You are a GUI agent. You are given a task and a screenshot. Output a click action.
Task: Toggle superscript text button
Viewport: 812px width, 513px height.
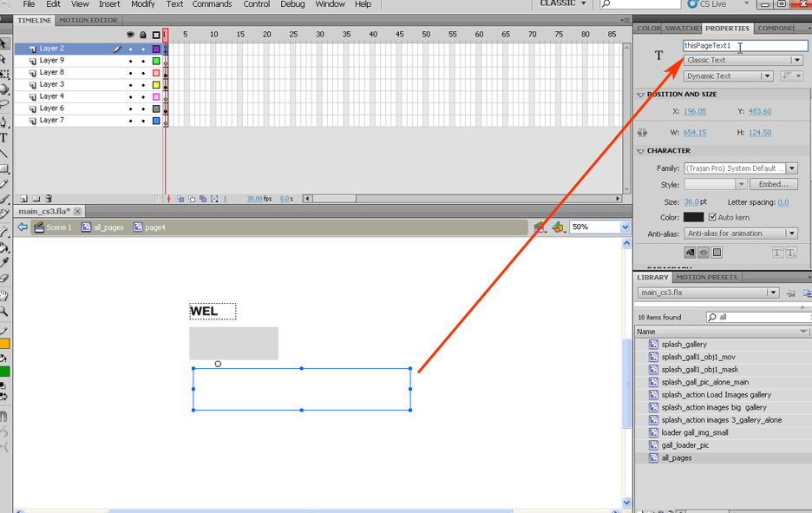point(778,253)
